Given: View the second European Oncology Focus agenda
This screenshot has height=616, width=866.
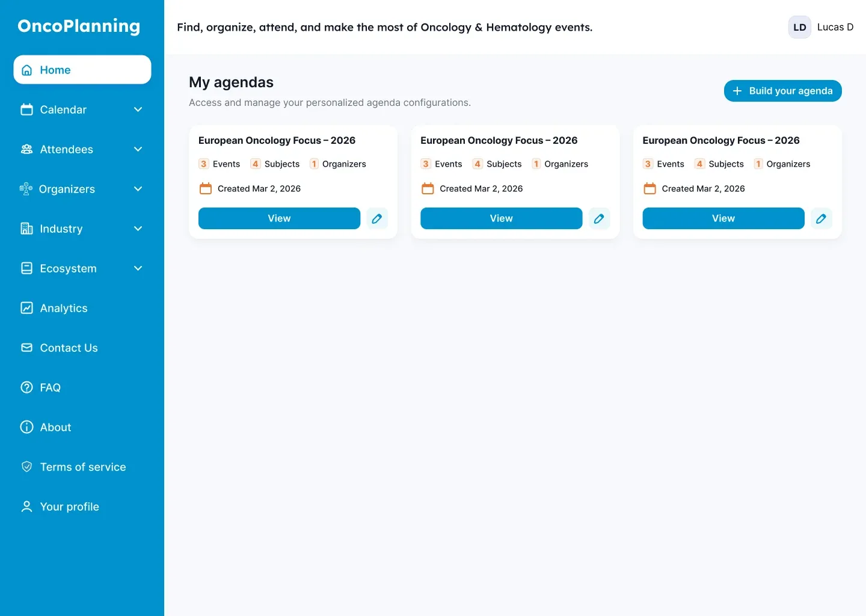Looking at the screenshot, I should click(501, 218).
